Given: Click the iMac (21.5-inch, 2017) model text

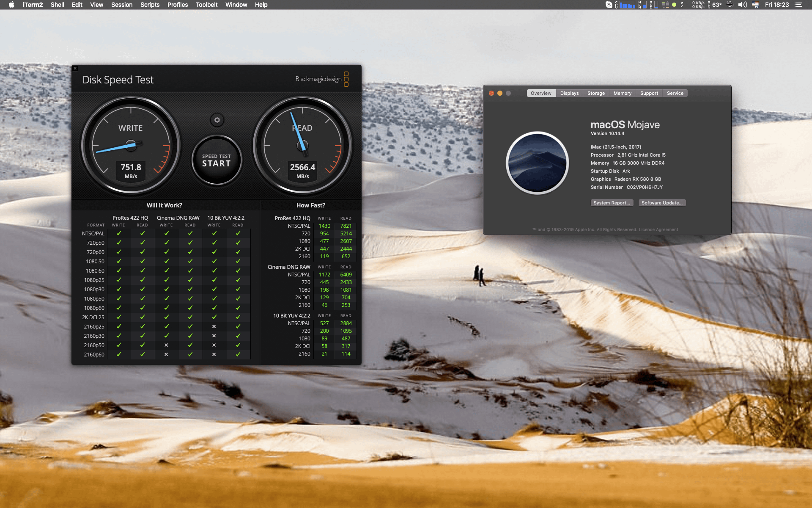Looking at the screenshot, I should pyautogui.click(x=616, y=147).
